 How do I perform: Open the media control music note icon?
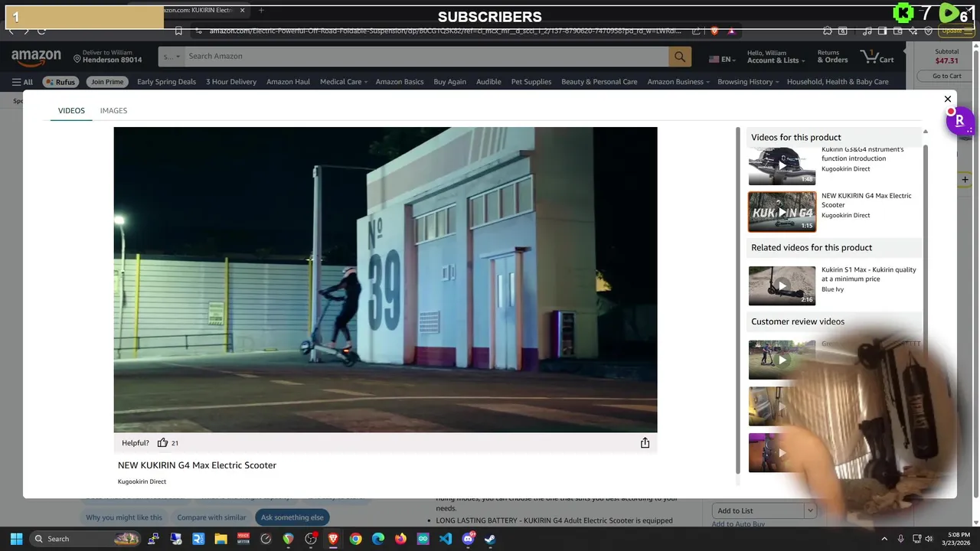[x=867, y=31]
